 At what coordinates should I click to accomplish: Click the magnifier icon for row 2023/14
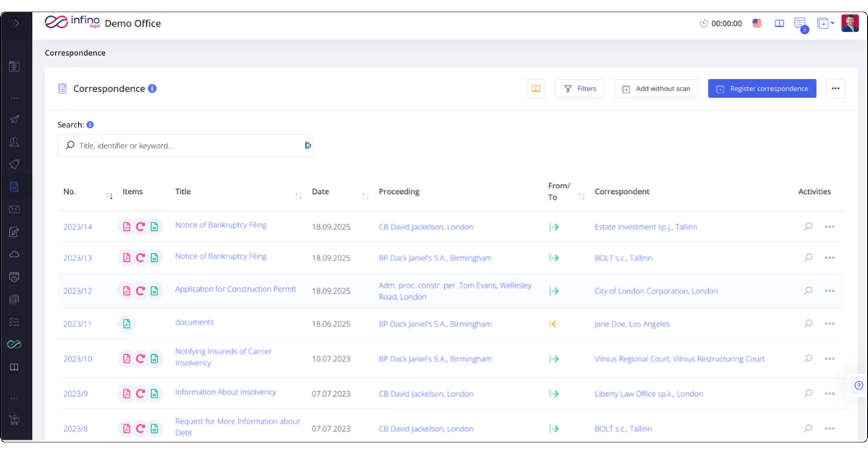[808, 227]
